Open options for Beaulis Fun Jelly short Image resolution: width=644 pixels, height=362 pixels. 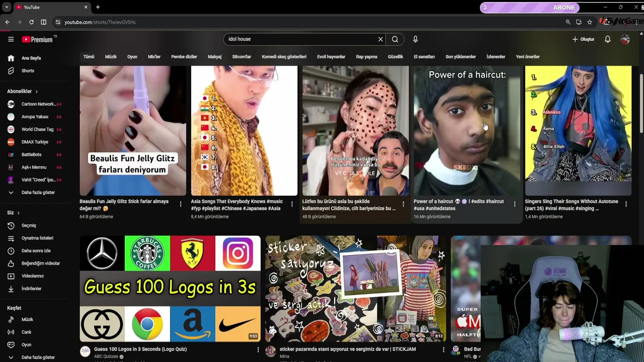181,204
